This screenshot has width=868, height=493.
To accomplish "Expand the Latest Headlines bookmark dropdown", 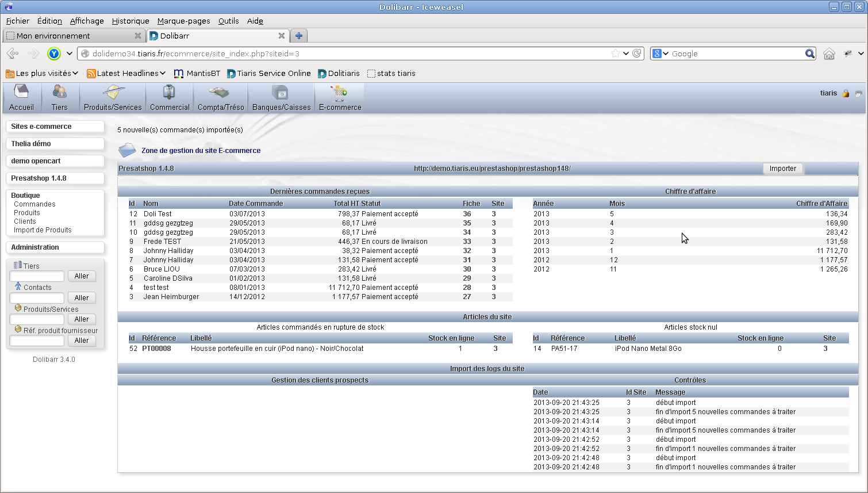I will point(163,73).
